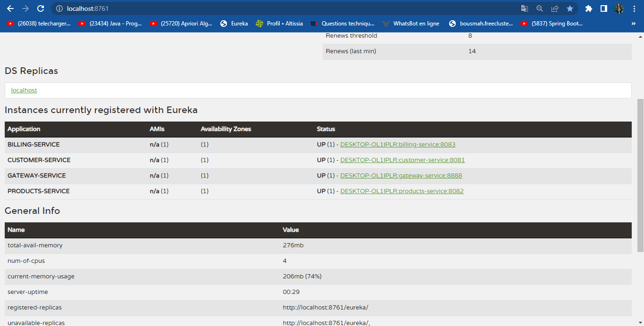This screenshot has width=644, height=326.
Task: Open Google Translate from the address bar
Action: coord(524,8)
